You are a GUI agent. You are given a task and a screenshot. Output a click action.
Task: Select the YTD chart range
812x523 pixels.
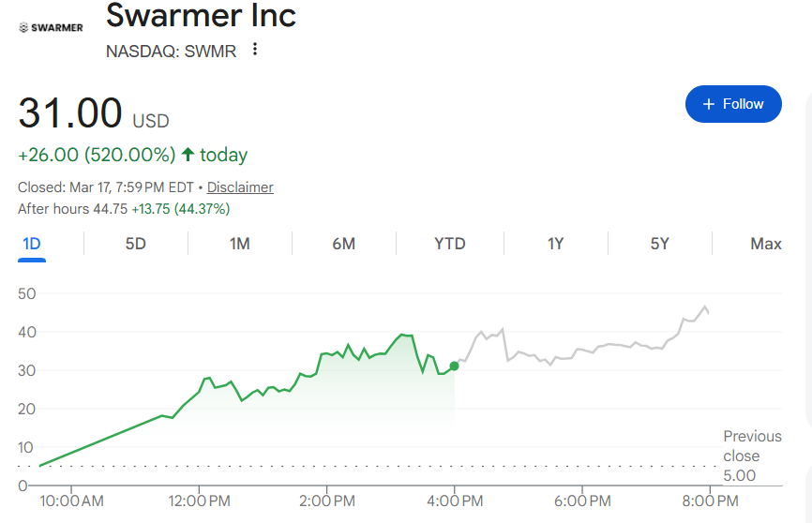[x=450, y=244]
